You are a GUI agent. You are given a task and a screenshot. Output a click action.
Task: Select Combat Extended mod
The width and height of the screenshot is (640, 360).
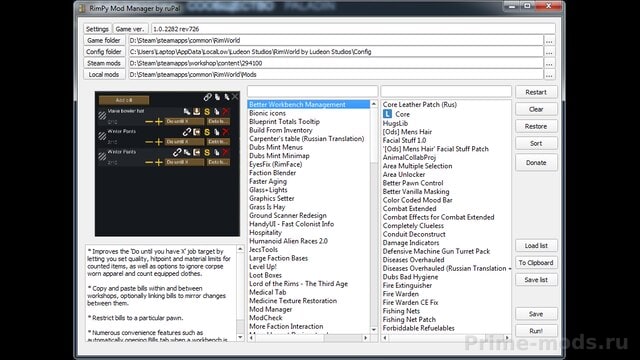click(409, 209)
